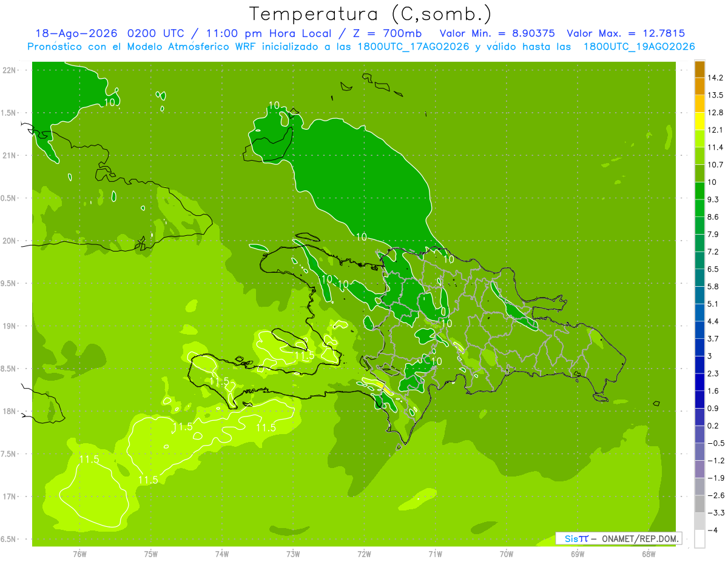The height and width of the screenshot is (562, 728).
Task: Click the "13.5" colorbar value
Action: point(715,95)
